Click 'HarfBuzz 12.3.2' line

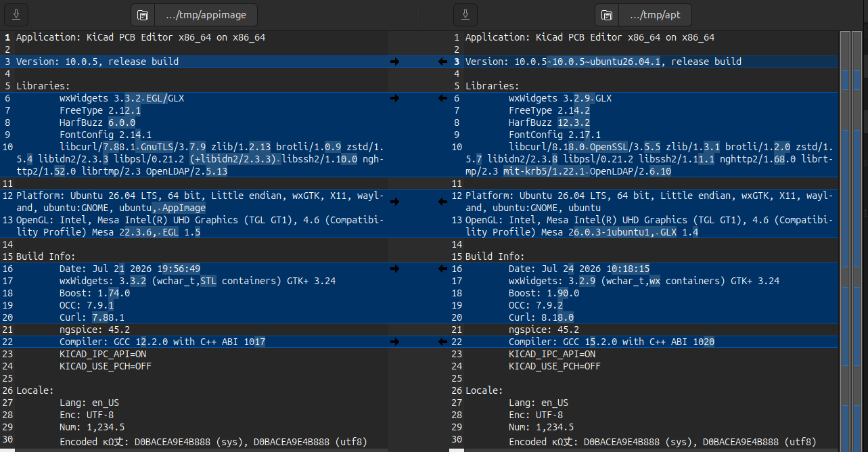(549, 122)
